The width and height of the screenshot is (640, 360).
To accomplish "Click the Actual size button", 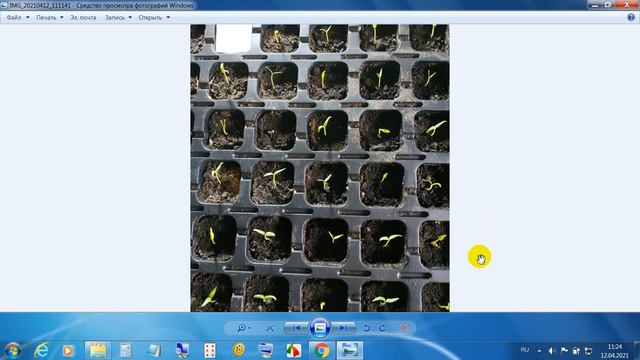I will tap(269, 328).
